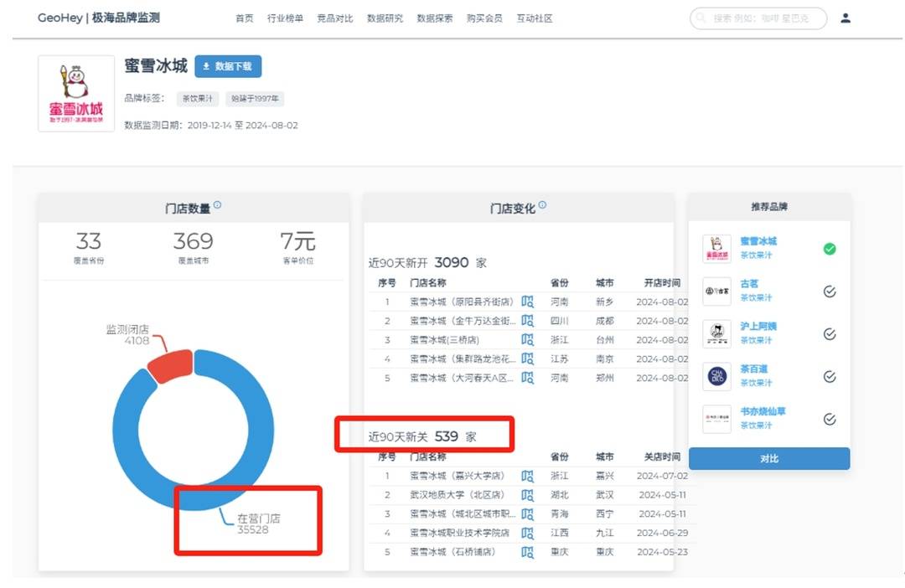
Task: Click the 在营门店 35528 chart label
Action: pyautogui.click(x=258, y=524)
